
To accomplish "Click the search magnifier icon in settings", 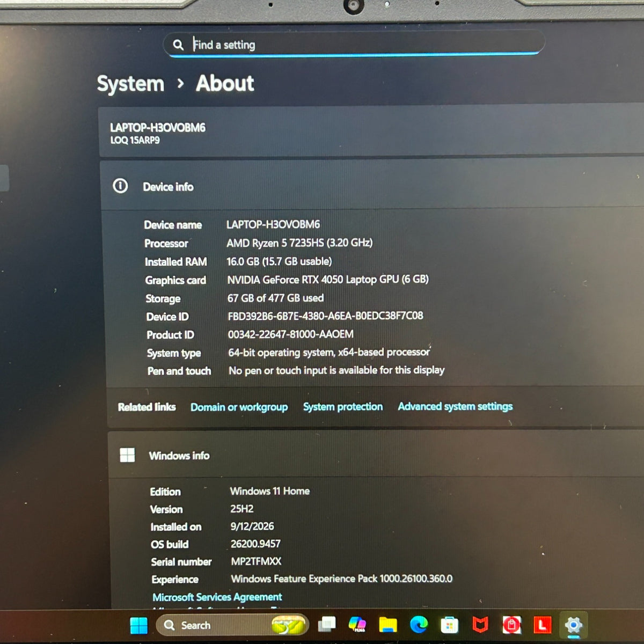I will click(178, 45).
